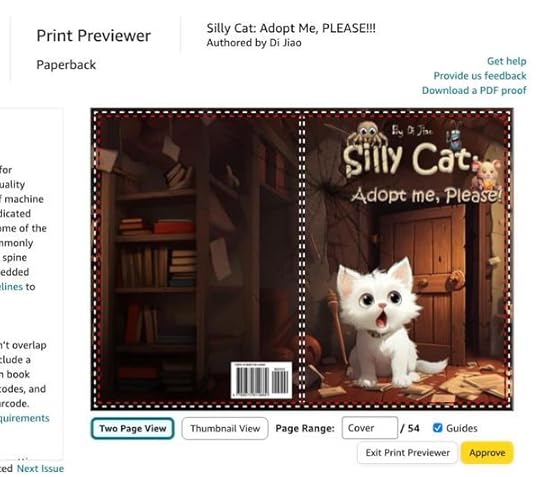Switch to Two Page View
Viewport: 540px width, 477px height.
tap(133, 428)
